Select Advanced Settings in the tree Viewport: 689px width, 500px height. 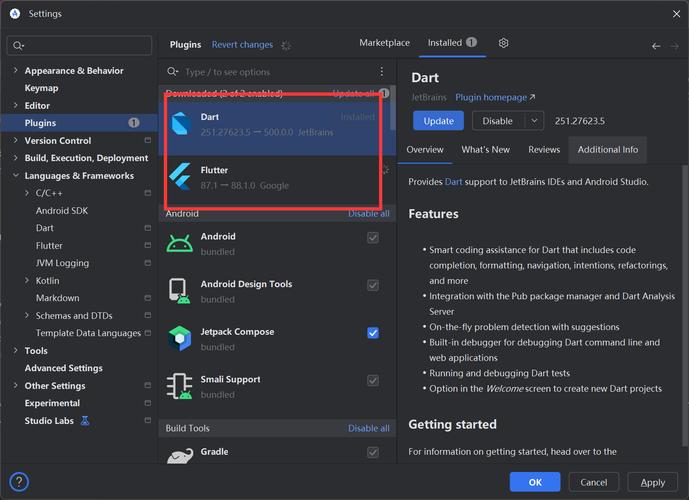pyautogui.click(x=64, y=368)
